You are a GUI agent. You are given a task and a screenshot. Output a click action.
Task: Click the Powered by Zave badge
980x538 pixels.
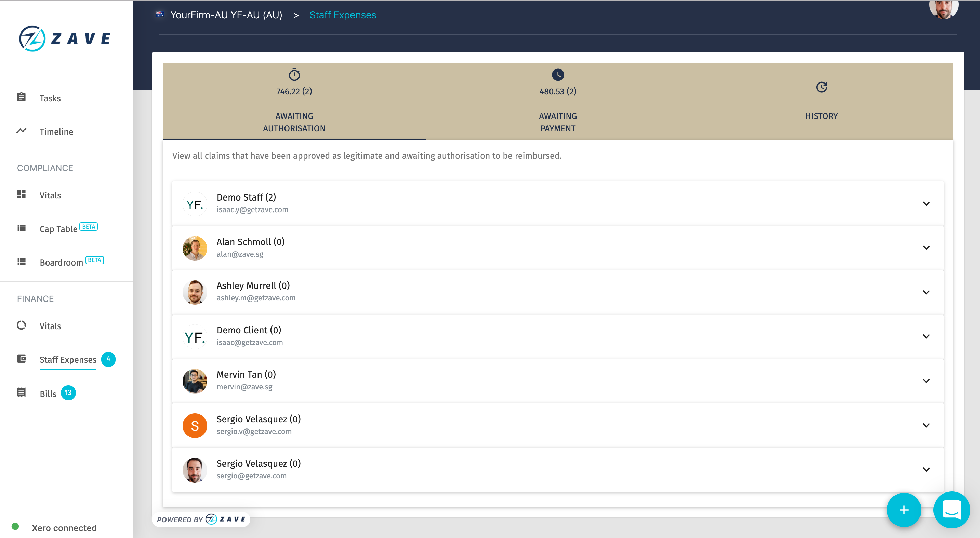pyautogui.click(x=201, y=519)
